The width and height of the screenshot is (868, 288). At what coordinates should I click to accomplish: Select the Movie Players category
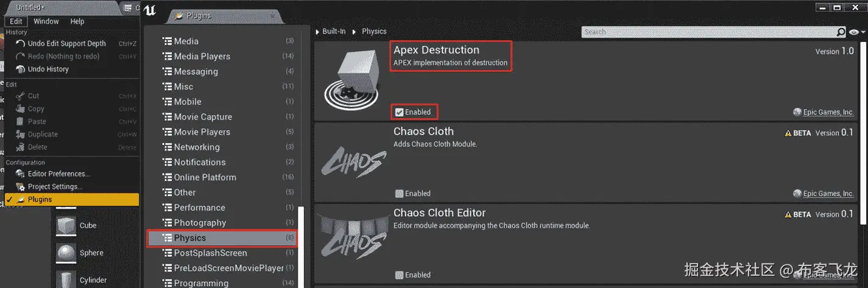coord(222,132)
